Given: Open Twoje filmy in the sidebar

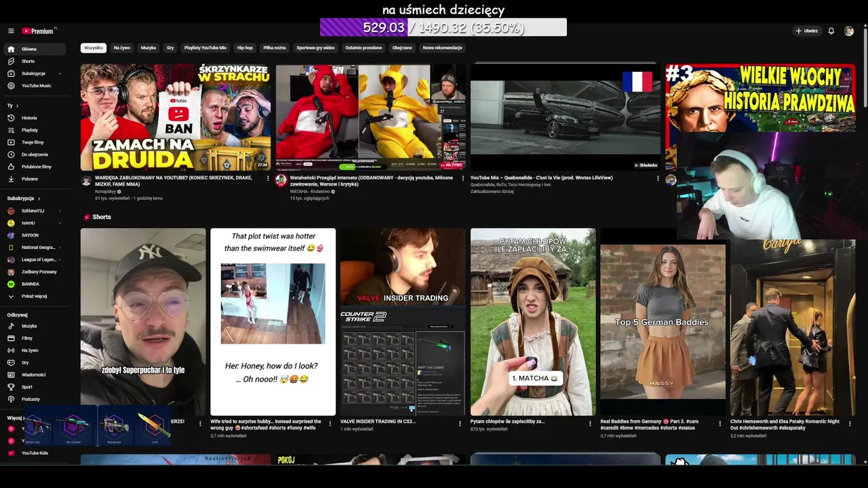Looking at the screenshot, I should point(35,142).
